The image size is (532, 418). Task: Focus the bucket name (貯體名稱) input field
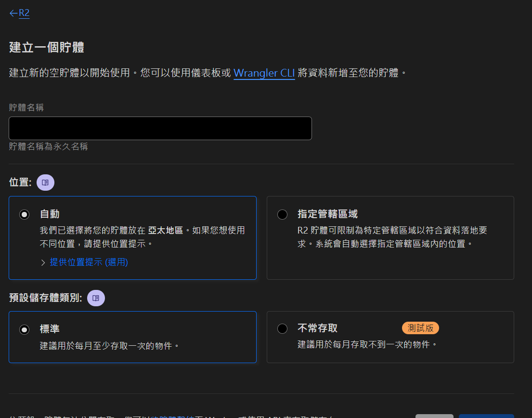(x=160, y=128)
